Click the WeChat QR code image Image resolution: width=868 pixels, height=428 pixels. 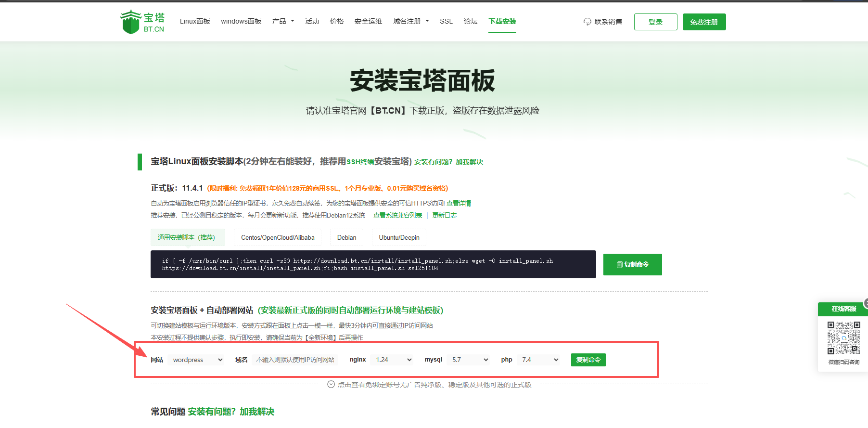tap(843, 338)
